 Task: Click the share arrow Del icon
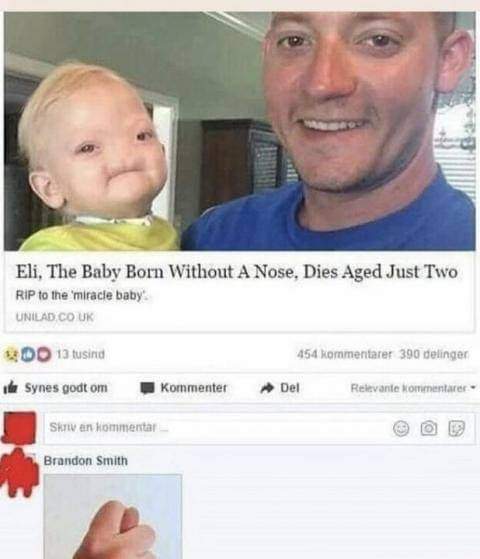267,388
